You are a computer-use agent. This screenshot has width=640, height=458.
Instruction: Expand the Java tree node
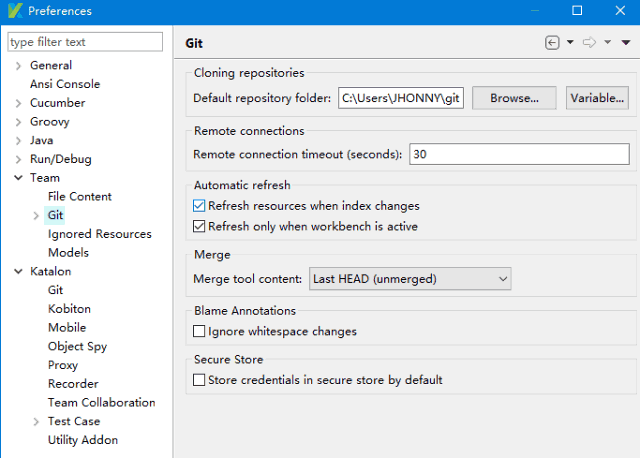tap(18, 141)
